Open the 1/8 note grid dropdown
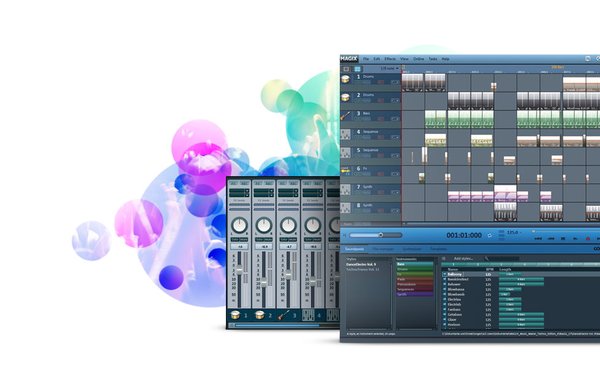Screen dimensions: 600x367 390,69
